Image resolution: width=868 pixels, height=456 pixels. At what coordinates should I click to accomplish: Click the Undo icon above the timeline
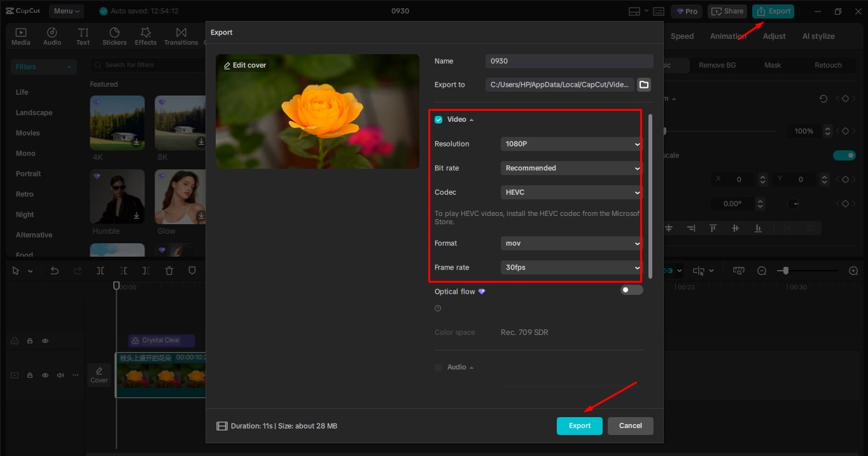(54, 270)
